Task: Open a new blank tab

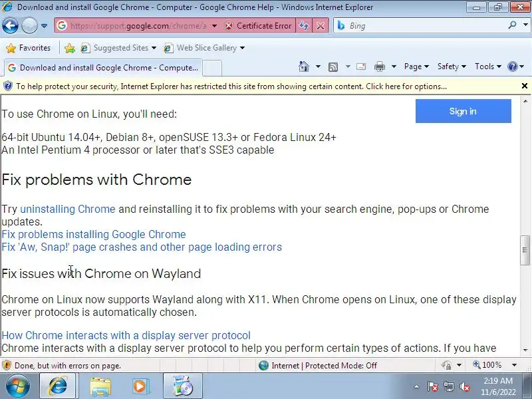Action: pos(212,68)
